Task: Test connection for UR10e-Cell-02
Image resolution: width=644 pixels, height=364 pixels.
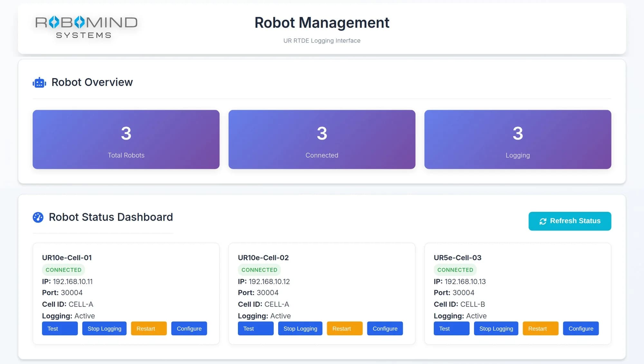Action: pos(256,329)
